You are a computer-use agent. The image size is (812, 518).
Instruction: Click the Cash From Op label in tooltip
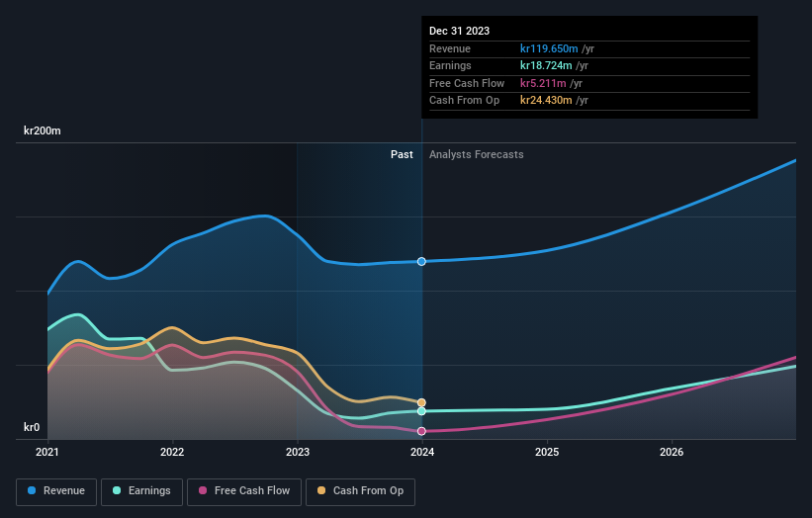tap(464, 100)
